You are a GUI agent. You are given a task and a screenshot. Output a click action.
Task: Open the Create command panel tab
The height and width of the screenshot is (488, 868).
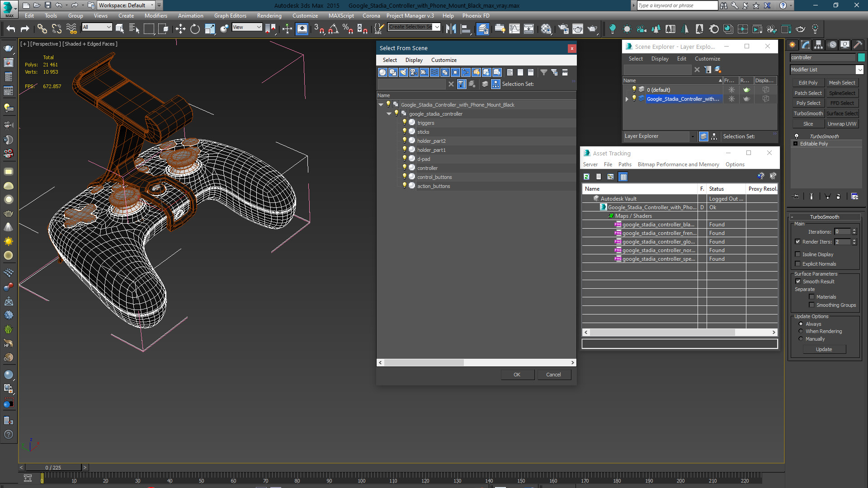793,45
